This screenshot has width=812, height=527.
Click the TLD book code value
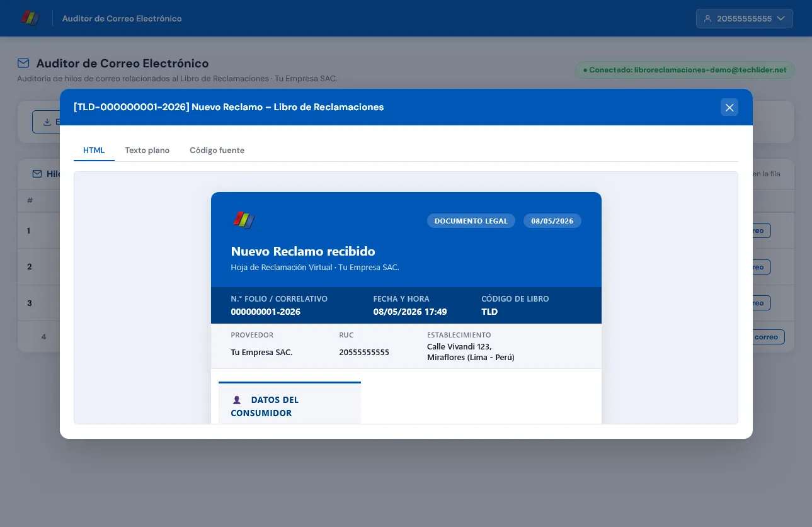[489, 312]
